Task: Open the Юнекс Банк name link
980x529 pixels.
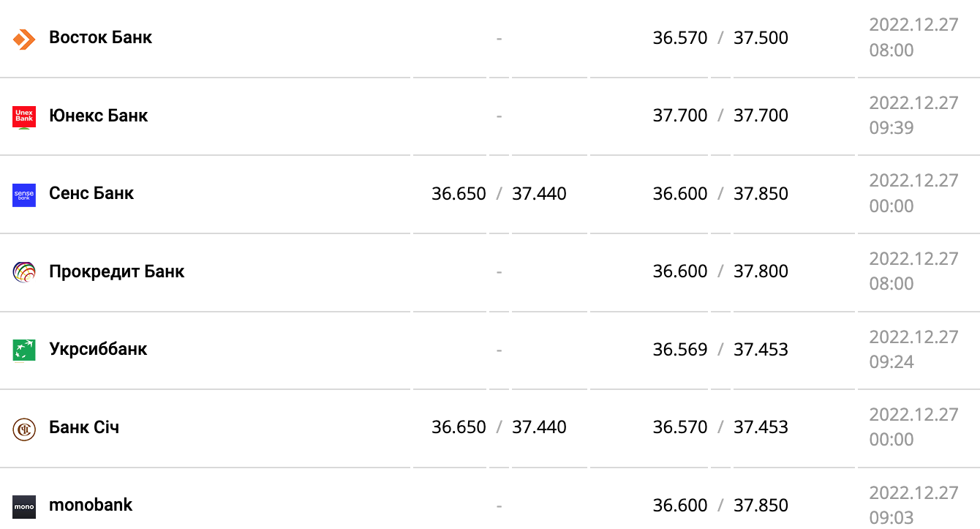Action: click(98, 116)
